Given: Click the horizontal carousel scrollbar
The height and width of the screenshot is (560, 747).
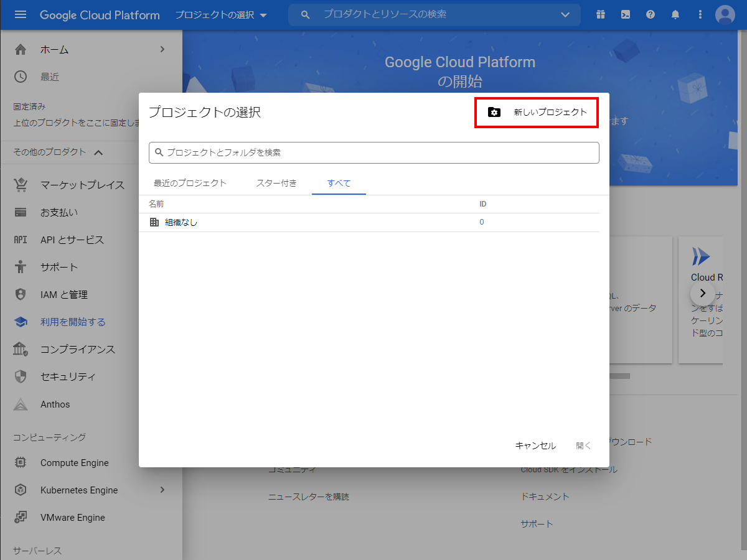Looking at the screenshot, I should [x=620, y=376].
